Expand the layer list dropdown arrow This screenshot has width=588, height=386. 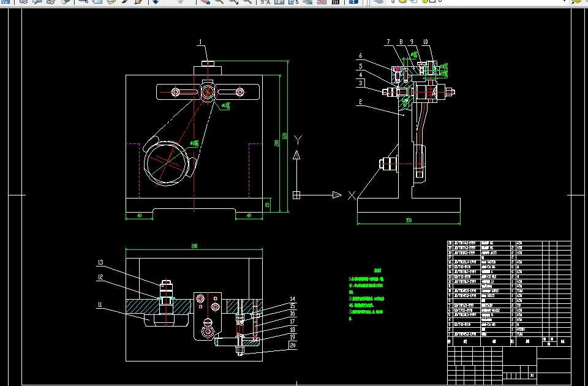(564, 1)
